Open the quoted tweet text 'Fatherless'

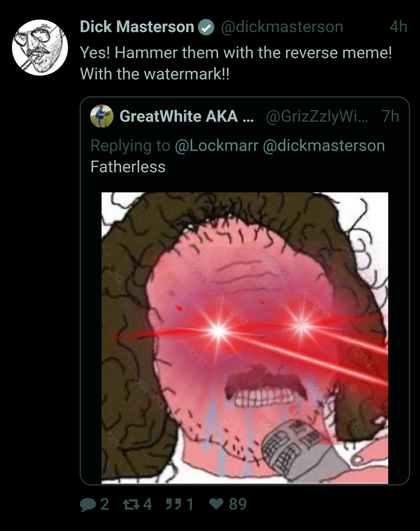(x=128, y=167)
